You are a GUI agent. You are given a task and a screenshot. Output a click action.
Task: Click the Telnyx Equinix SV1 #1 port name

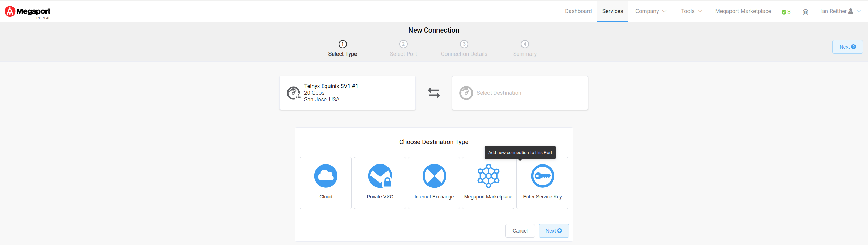point(331,86)
